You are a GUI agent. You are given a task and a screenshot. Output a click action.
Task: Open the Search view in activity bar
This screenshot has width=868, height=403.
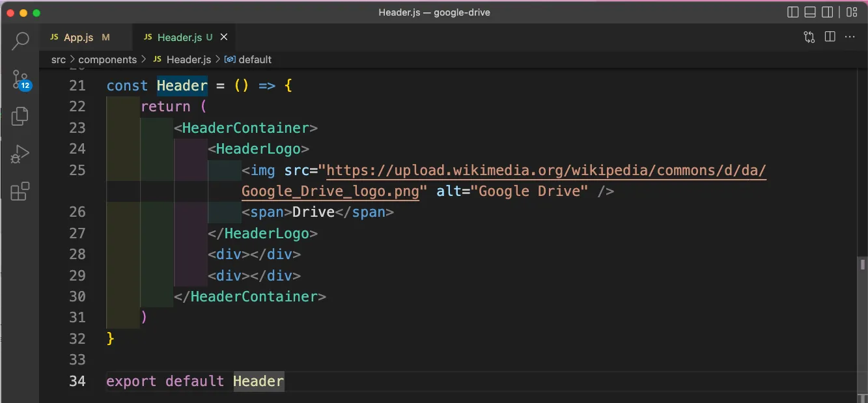tap(20, 41)
